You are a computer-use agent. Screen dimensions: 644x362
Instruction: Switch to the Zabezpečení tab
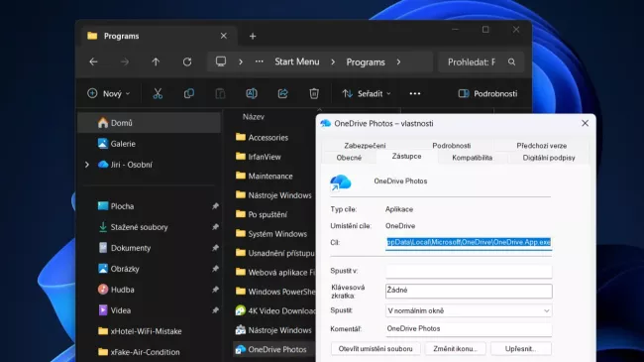tap(365, 145)
